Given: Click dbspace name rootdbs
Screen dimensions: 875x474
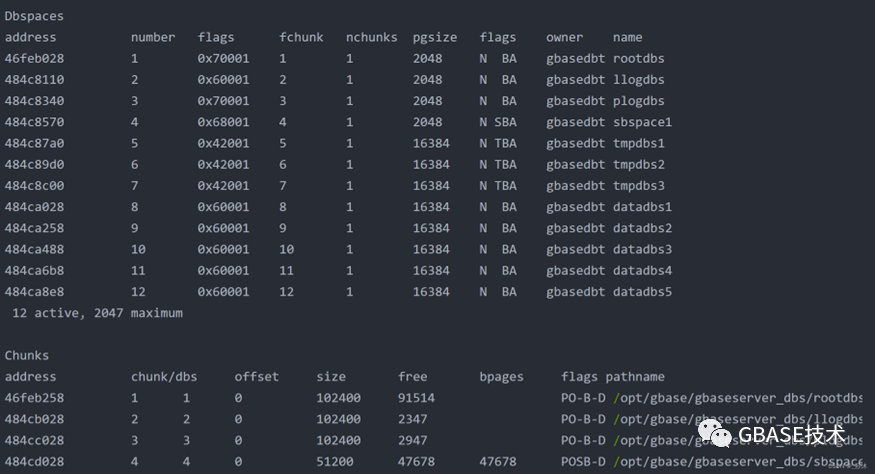Looking at the screenshot, I should 638,59.
